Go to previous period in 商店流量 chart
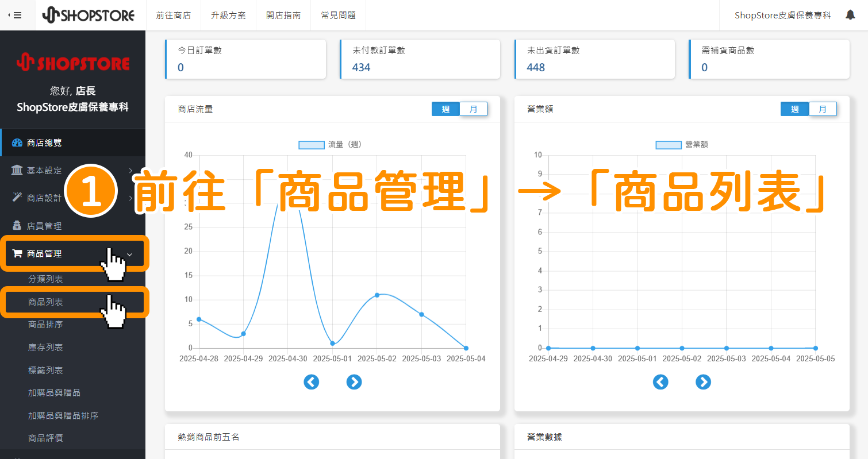This screenshot has height=459, width=868. tap(312, 382)
